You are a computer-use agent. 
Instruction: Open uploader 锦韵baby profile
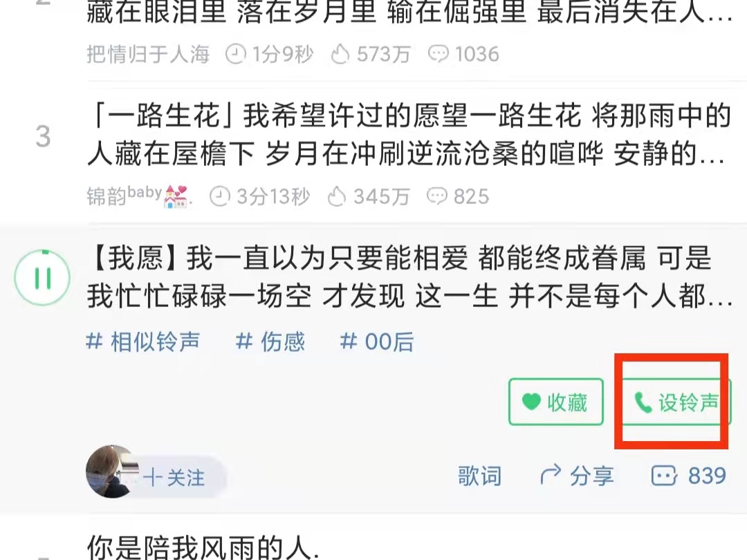[x=139, y=196]
